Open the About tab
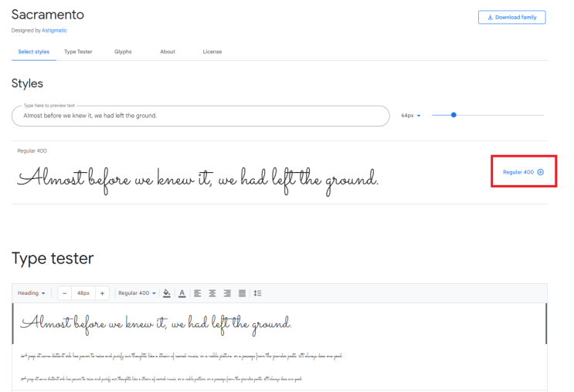This screenshot has height=392, width=574. 168,52
